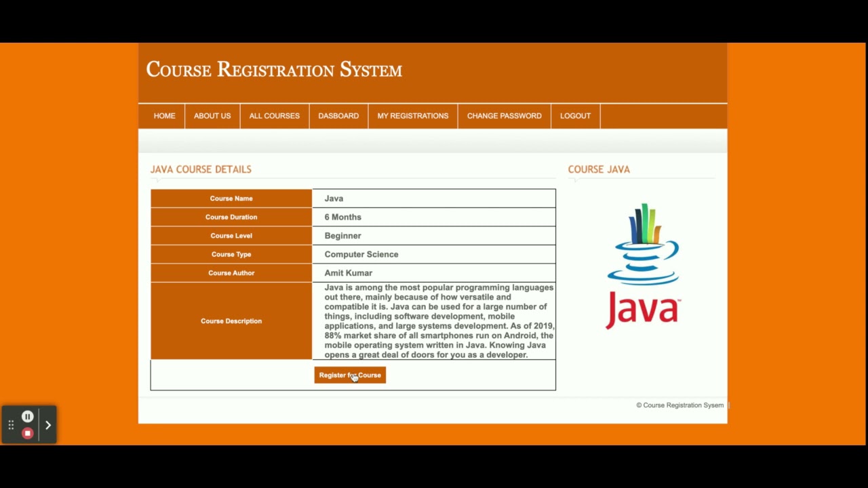The width and height of the screenshot is (868, 488).
Task: Grab the recorder toolbar drag handle
Action: pos(11,425)
